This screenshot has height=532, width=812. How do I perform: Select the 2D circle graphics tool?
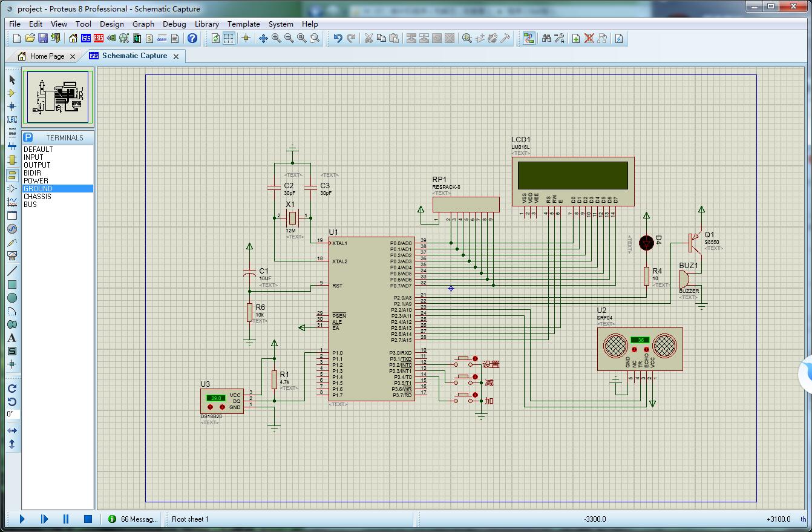(11, 298)
